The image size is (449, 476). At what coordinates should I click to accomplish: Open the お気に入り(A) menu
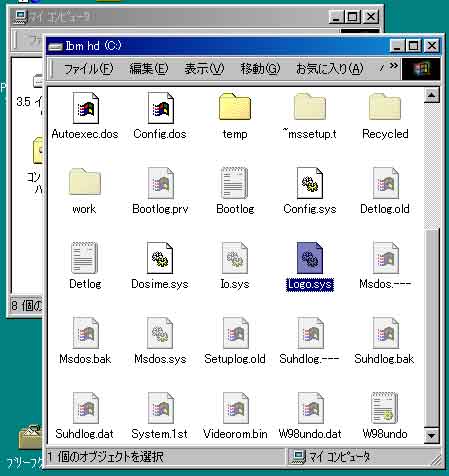tap(329, 69)
